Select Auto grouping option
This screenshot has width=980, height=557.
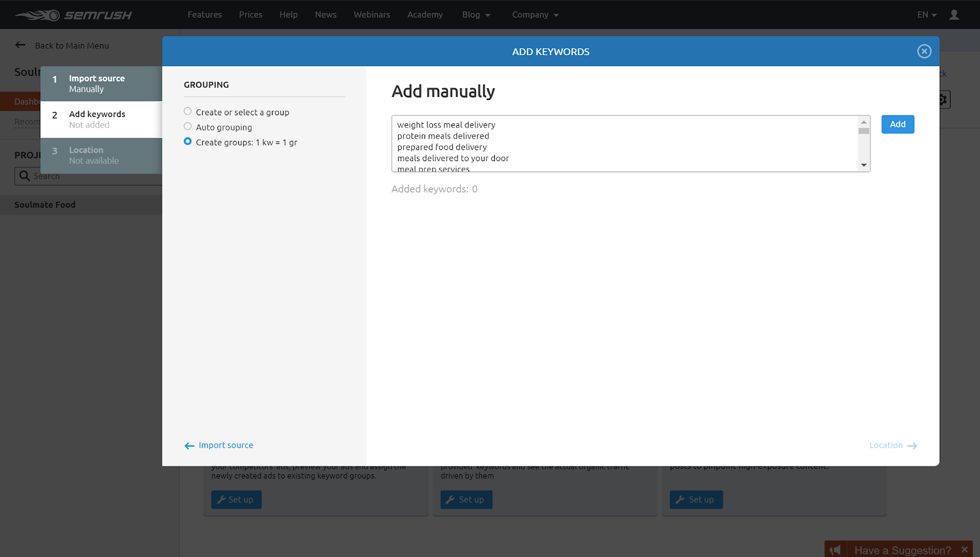tap(187, 126)
